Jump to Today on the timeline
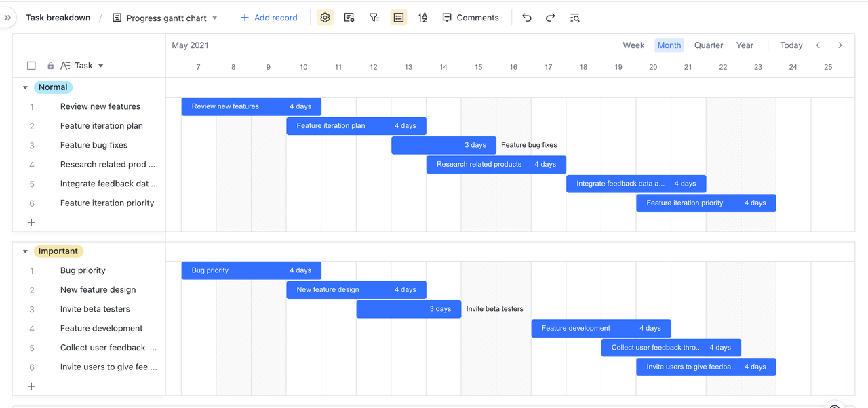 point(791,45)
